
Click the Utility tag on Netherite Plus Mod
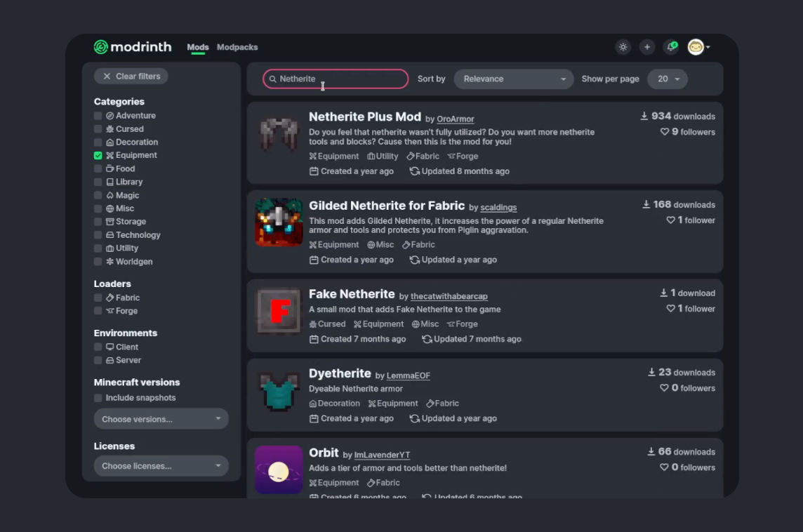point(382,157)
